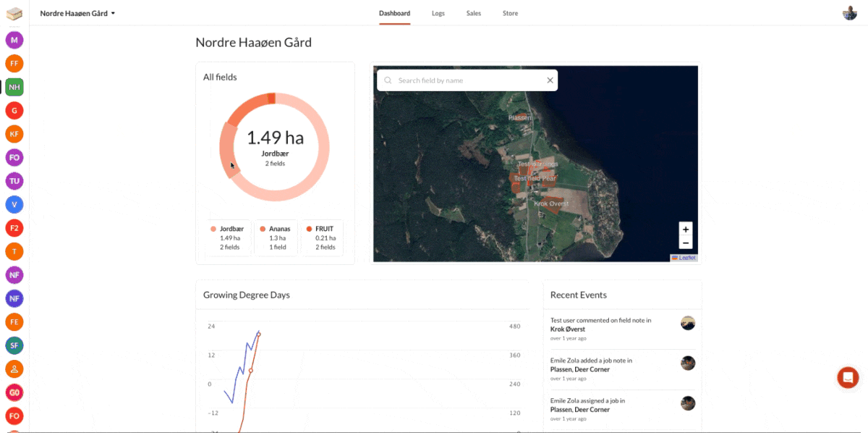Viewport: 868px width, 433px height.
Task: Open Krok Øverst link in Recent Events
Action: 568,329
